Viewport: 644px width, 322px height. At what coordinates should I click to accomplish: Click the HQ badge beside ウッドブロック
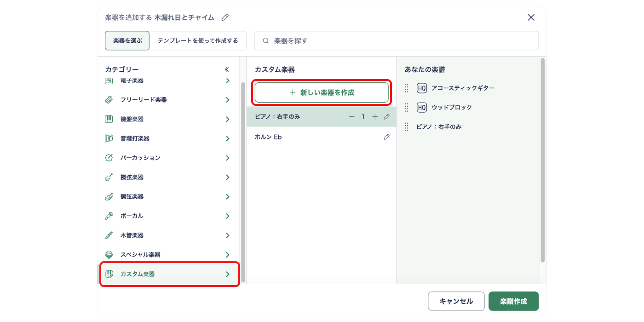pyautogui.click(x=421, y=107)
